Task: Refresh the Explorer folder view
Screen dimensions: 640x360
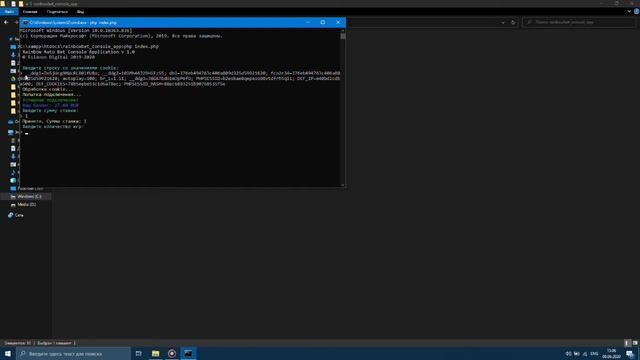Action: (513, 22)
